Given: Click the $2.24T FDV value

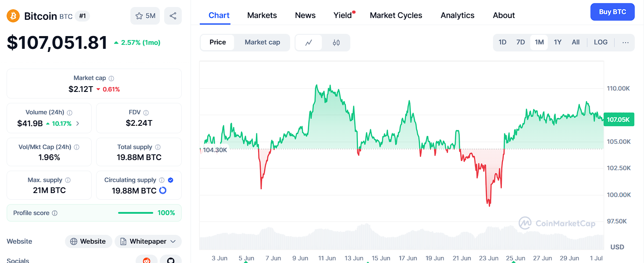Looking at the screenshot, I should [x=139, y=123].
